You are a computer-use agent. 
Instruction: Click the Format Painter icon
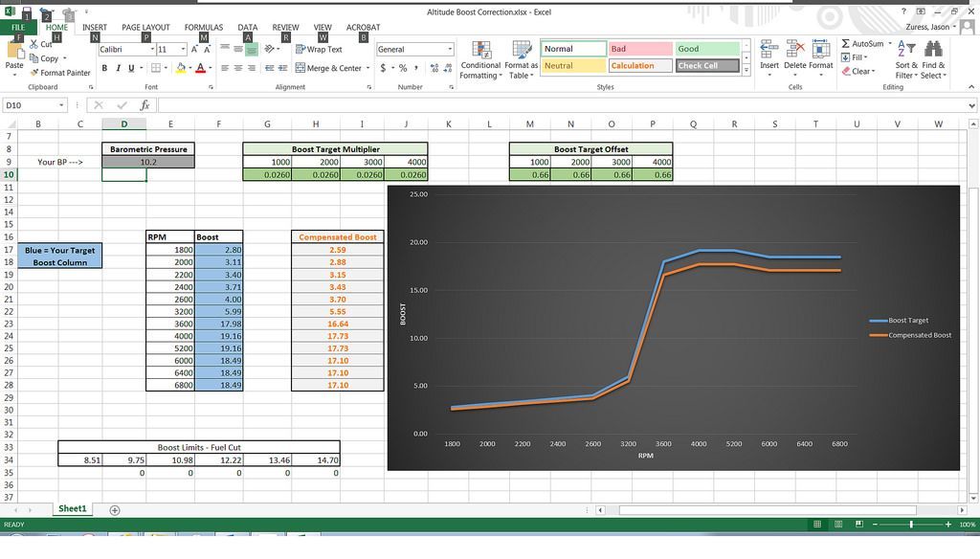point(34,73)
